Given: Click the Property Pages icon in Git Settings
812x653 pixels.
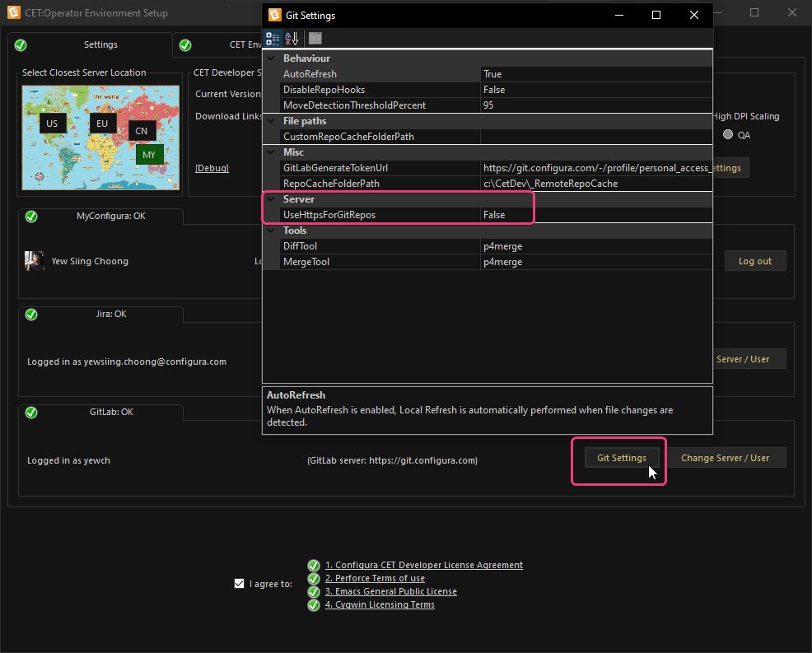Looking at the screenshot, I should tap(315, 39).
